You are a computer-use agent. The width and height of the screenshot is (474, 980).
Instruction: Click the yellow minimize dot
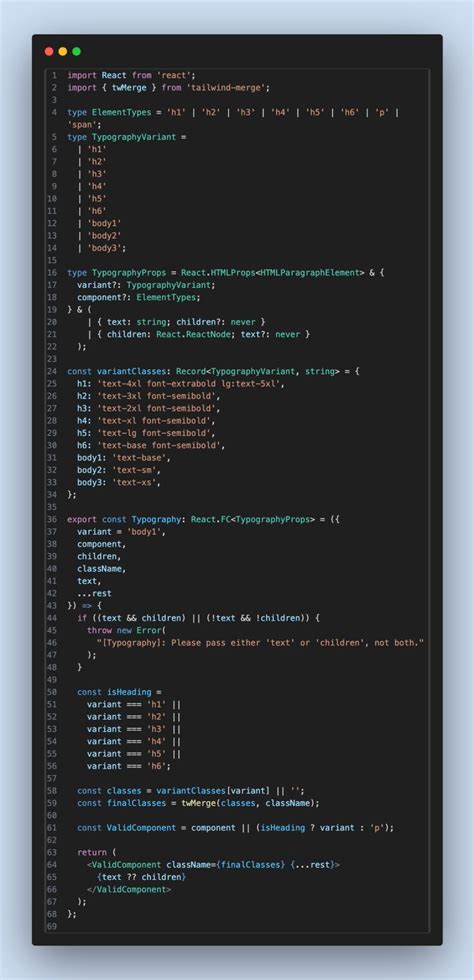[x=63, y=51]
